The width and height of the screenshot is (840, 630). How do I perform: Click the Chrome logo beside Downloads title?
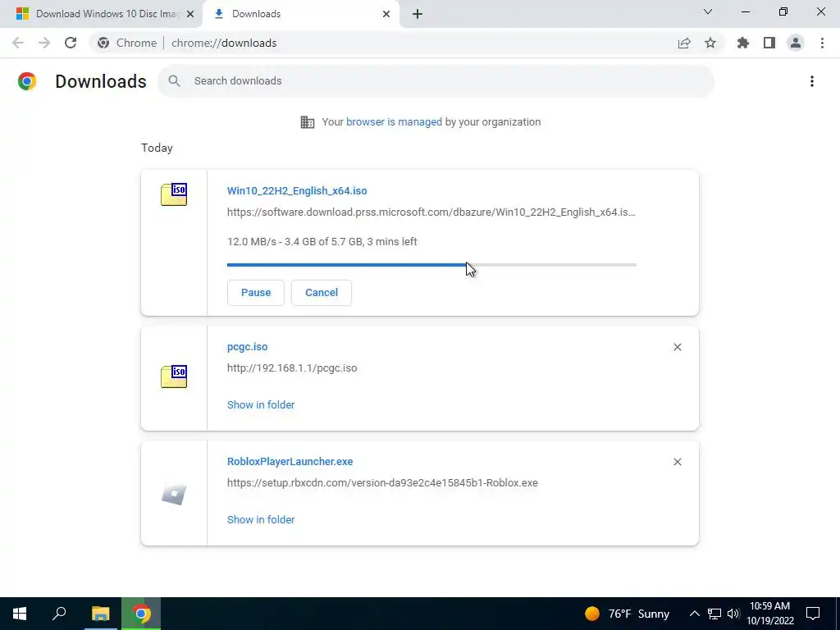click(27, 81)
